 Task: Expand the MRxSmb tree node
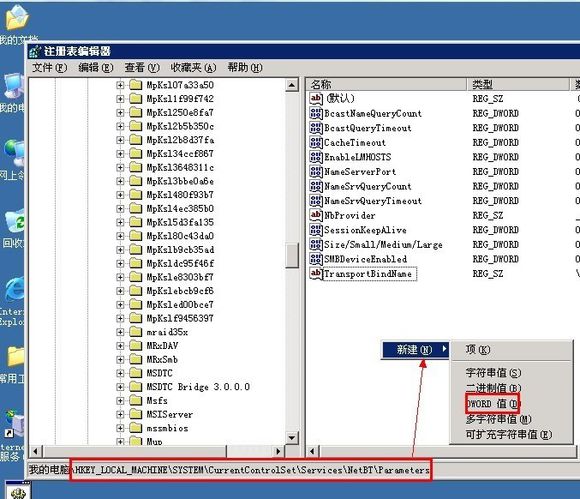tap(120, 360)
